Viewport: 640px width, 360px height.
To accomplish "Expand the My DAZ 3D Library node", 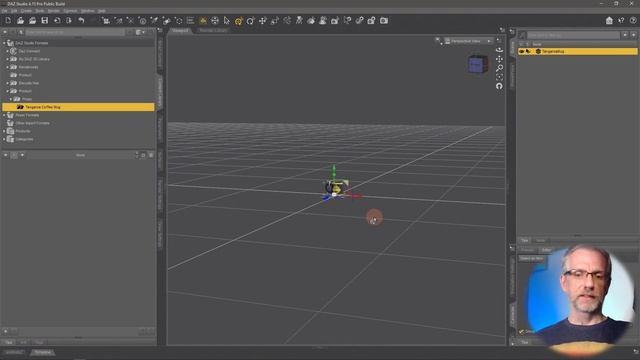I will click(7, 59).
